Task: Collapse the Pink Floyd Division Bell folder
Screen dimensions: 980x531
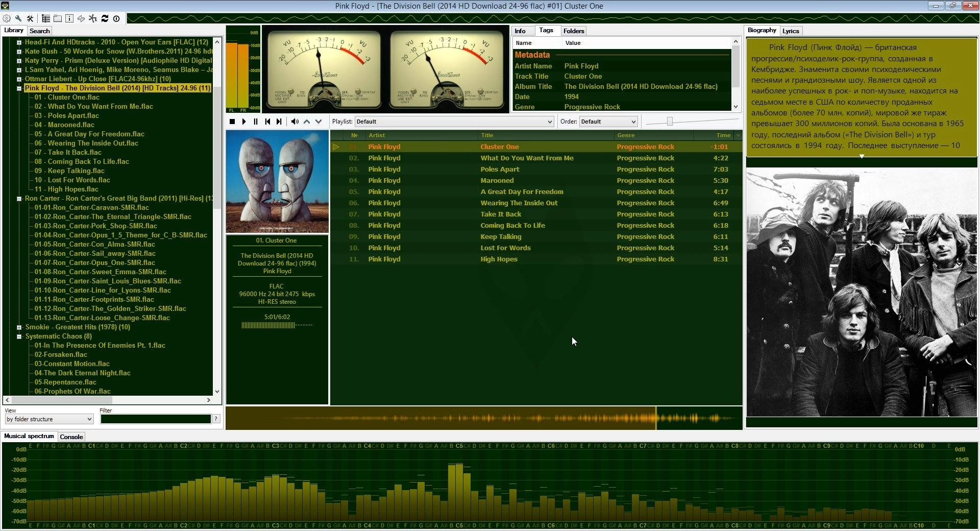Action: point(19,88)
